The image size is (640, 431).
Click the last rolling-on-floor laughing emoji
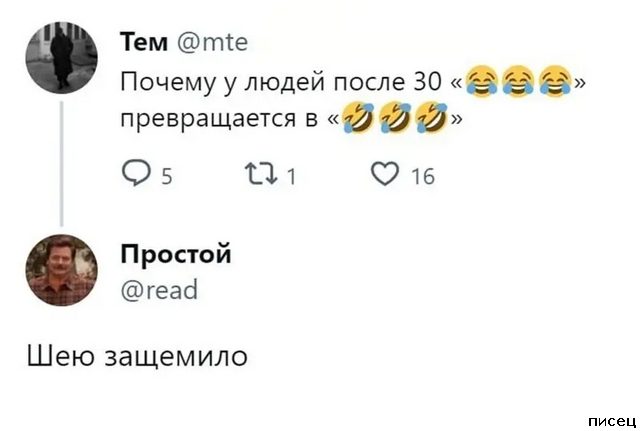(x=431, y=119)
